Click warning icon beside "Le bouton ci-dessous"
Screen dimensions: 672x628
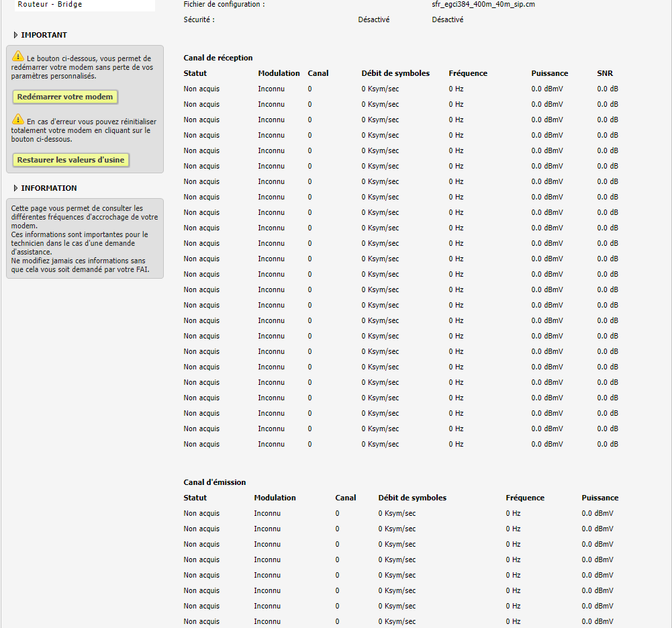[18, 57]
